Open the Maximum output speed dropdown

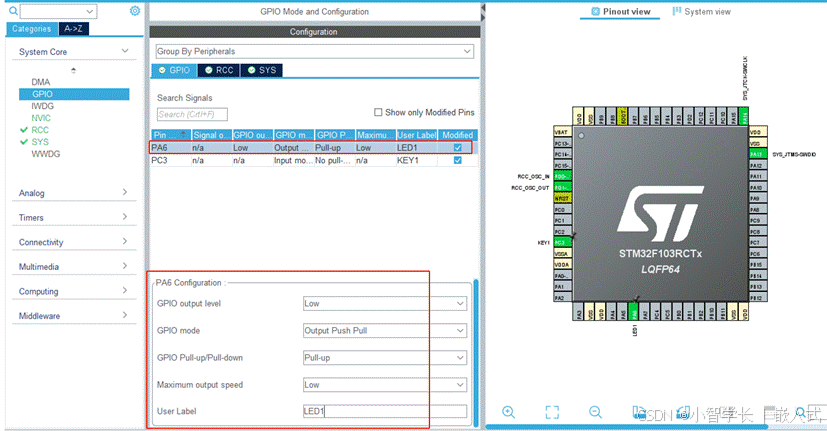pyautogui.click(x=384, y=385)
